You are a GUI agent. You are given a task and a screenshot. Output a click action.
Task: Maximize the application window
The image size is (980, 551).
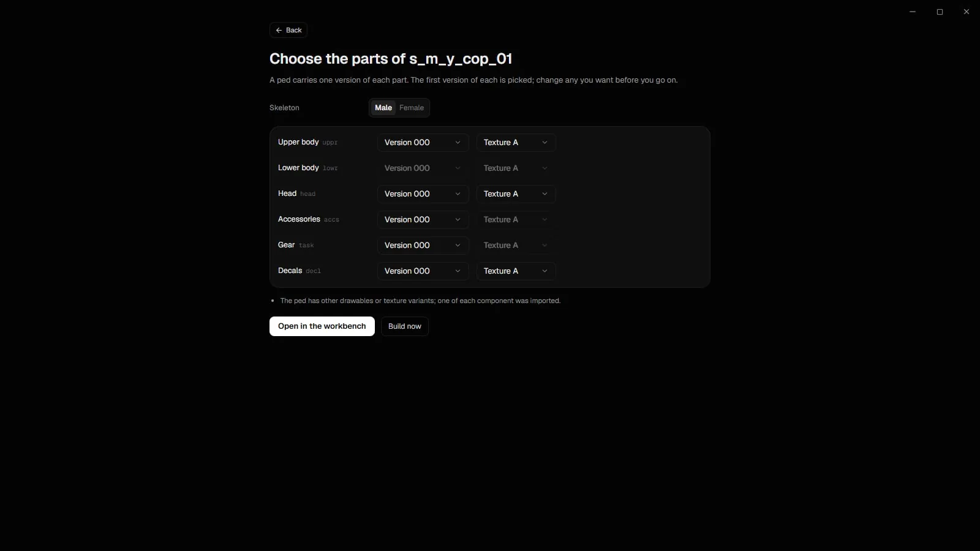[x=940, y=12]
